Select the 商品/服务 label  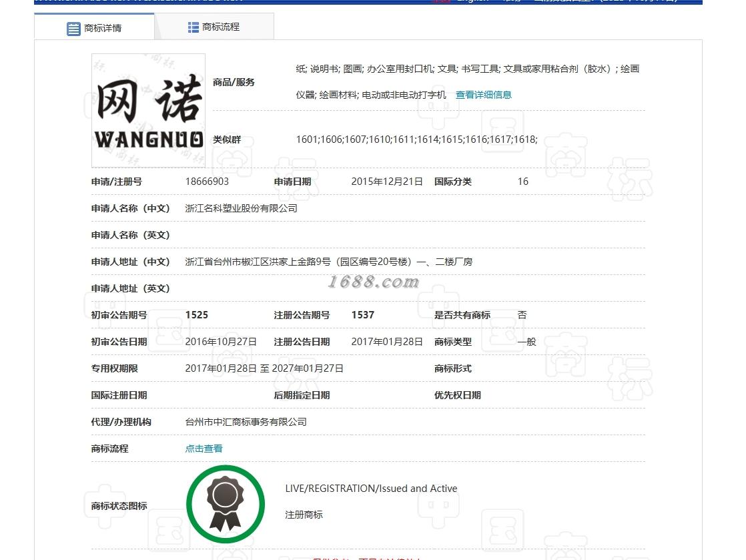[x=234, y=82]
